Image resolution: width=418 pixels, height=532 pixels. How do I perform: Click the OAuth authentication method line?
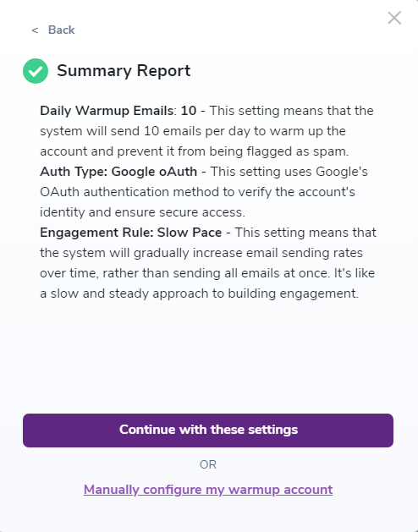[x=197, y=192]
